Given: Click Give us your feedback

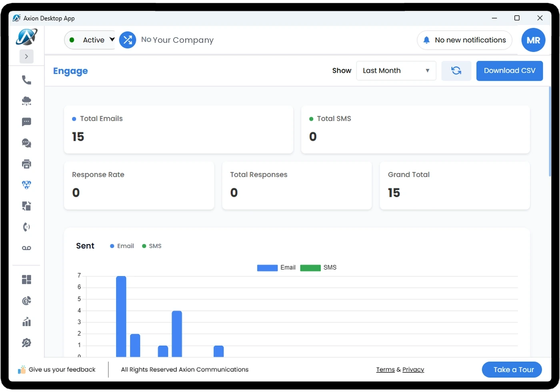Looking at the screenshot, I should pos(57,370).
